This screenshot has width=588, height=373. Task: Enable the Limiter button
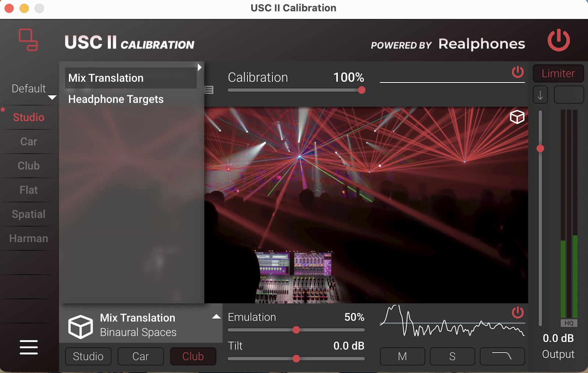pyautogui.click(x=558, y=73)
